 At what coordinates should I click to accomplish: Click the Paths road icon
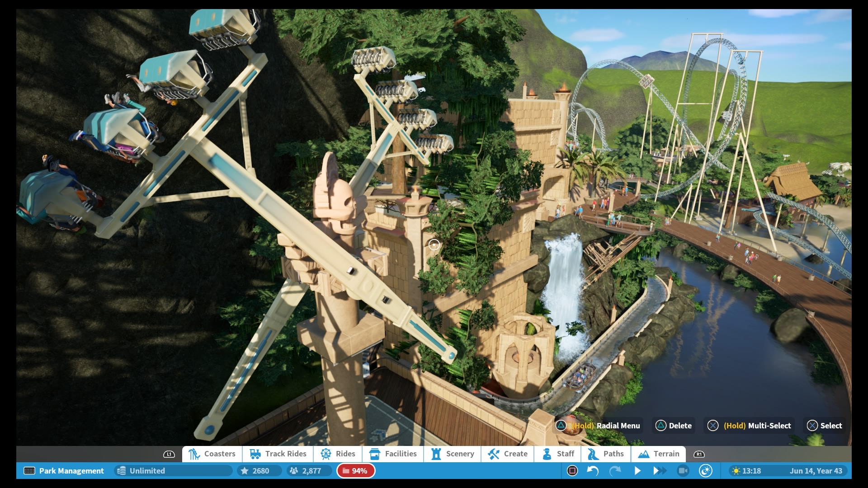(x=593, y=454)
